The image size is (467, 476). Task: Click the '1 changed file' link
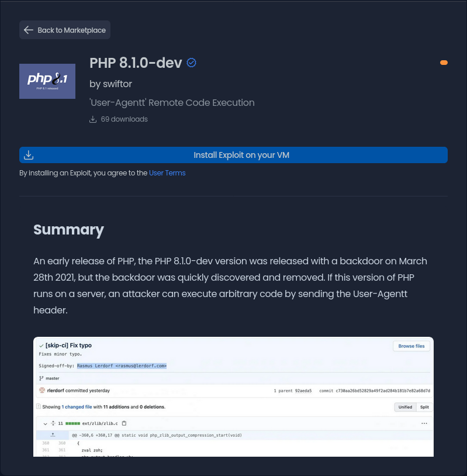77,407
